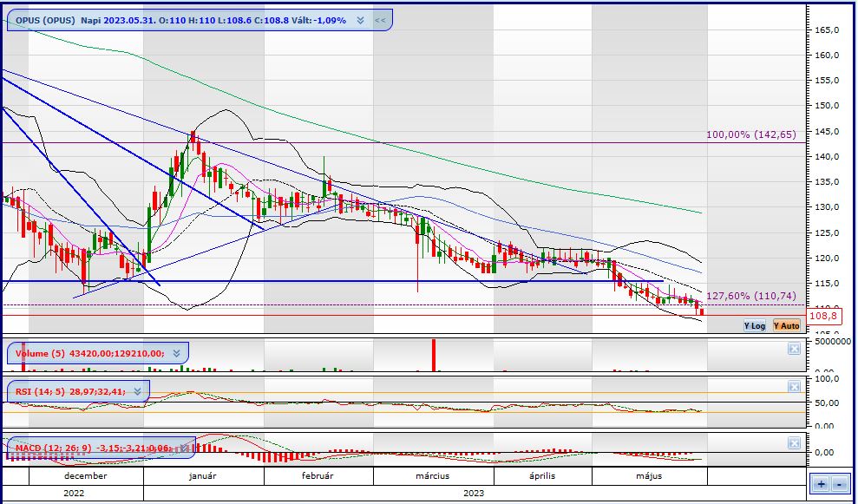Click the OPUS (OPUS) ticker label

45,19
